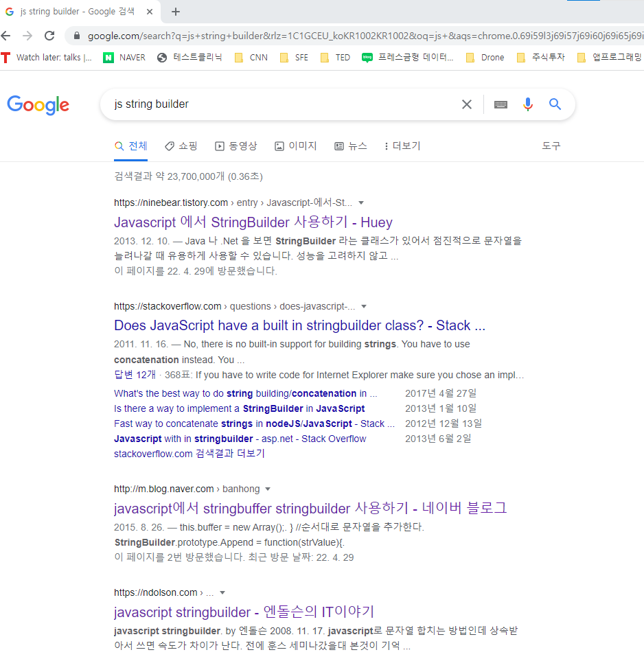
Task: Open the 테스트클리닉 bookmark
Action: point(189,58)
